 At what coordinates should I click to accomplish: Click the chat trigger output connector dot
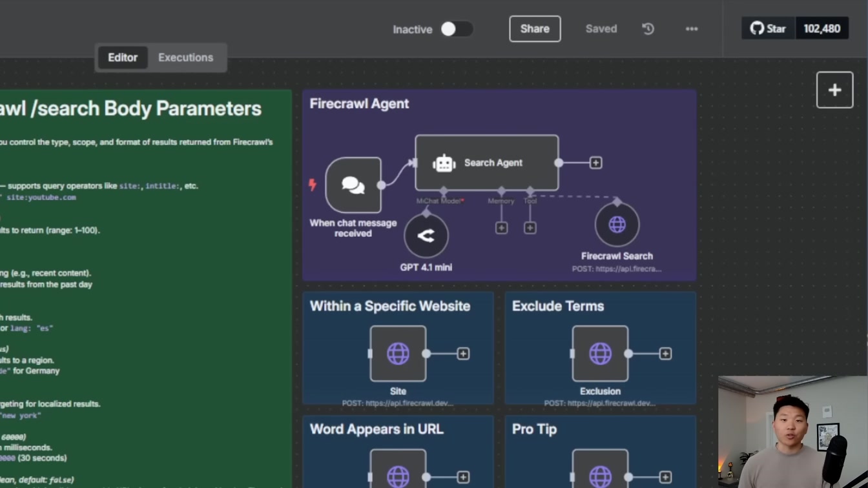[381, 185]
